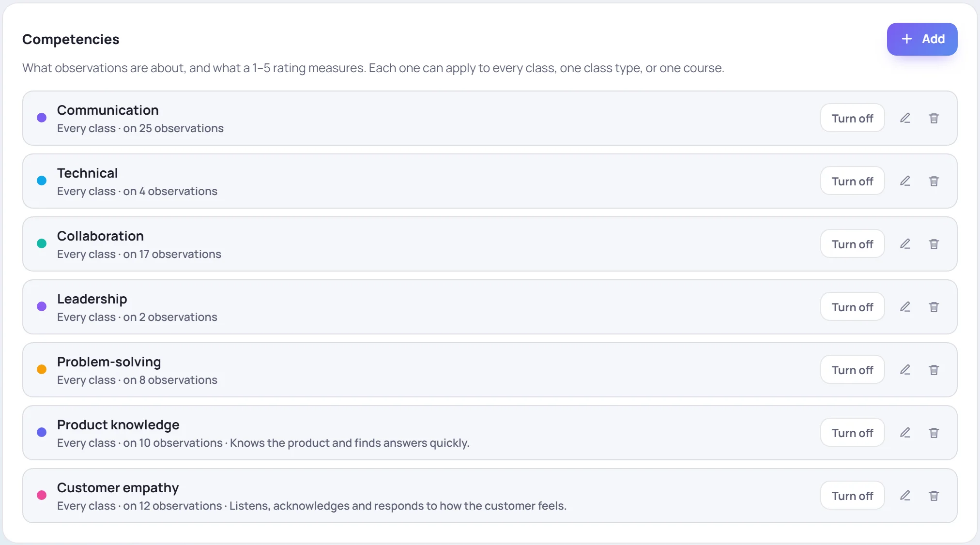
Task: Click the Competencies heading
Action: coord(71,39)
